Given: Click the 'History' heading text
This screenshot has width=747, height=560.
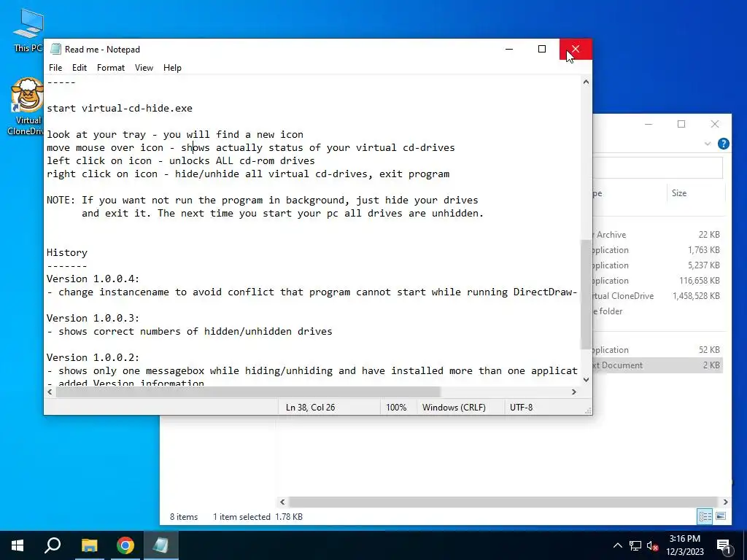Looking at the screenshot, I should pos(67,252).
